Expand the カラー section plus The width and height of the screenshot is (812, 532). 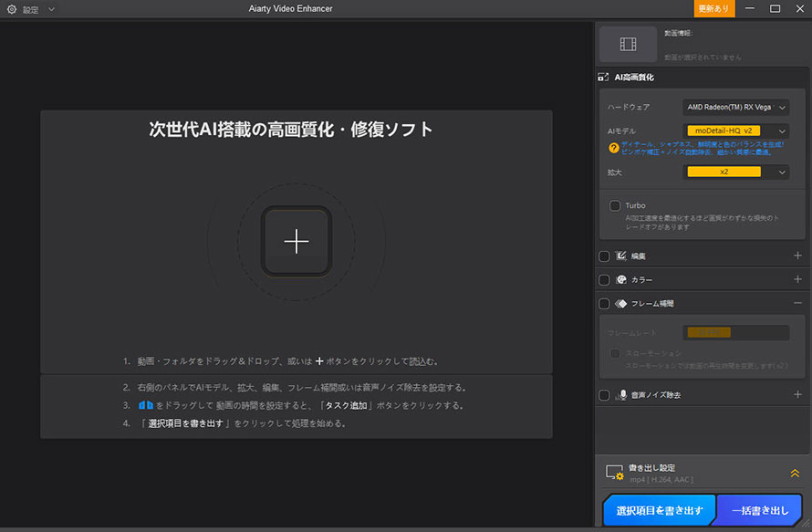click(x=797, y=279)
